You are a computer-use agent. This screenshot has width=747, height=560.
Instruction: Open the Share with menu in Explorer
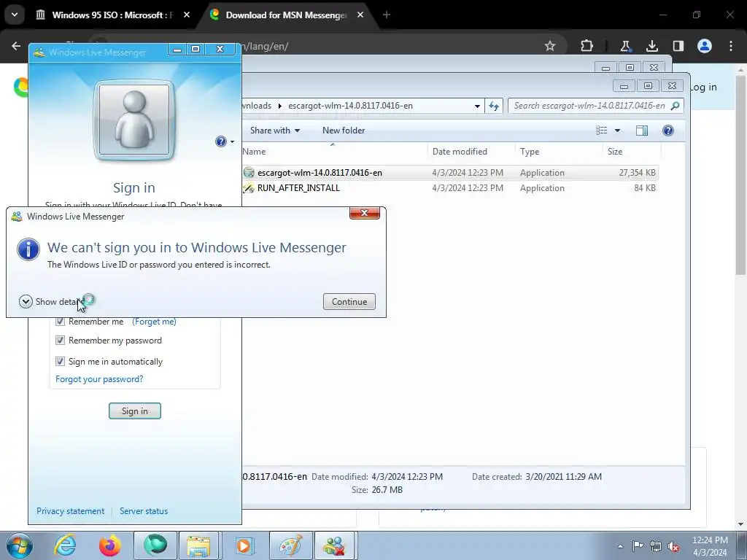click(x=275, y=131)
